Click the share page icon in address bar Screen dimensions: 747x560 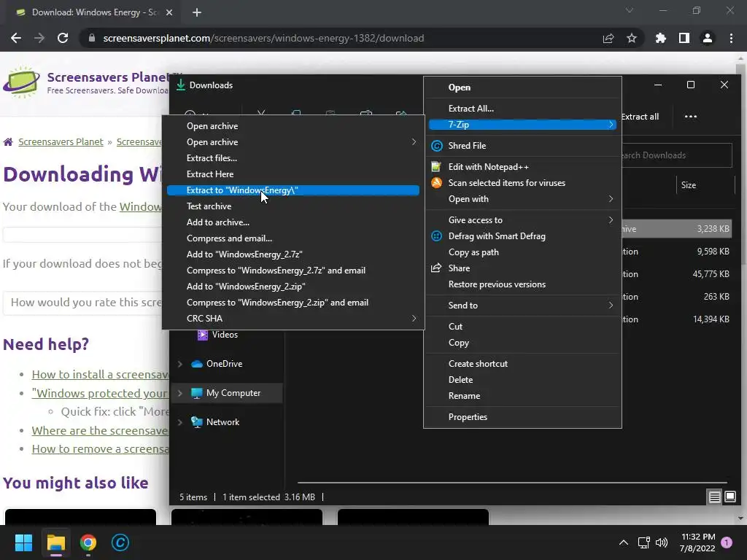pos(608,38)
